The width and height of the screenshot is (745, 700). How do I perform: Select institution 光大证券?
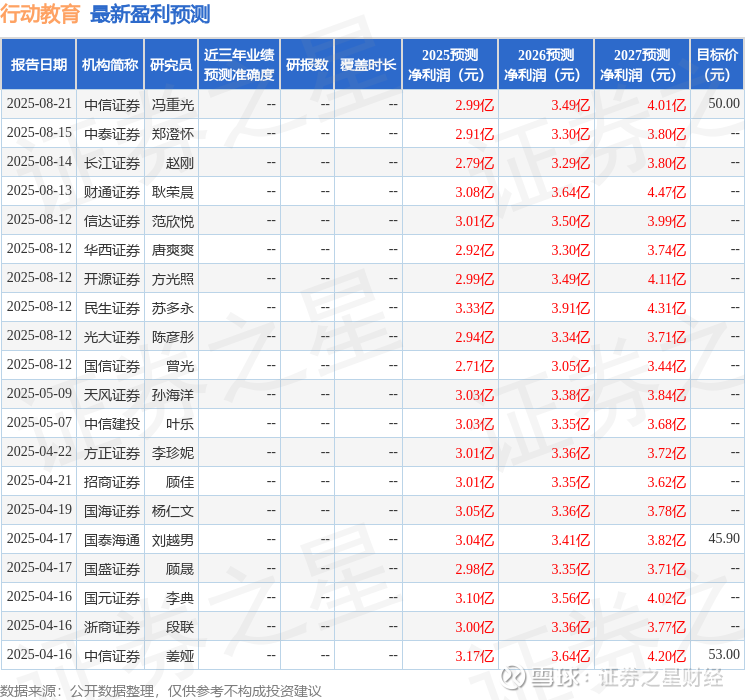click(112, 337)
